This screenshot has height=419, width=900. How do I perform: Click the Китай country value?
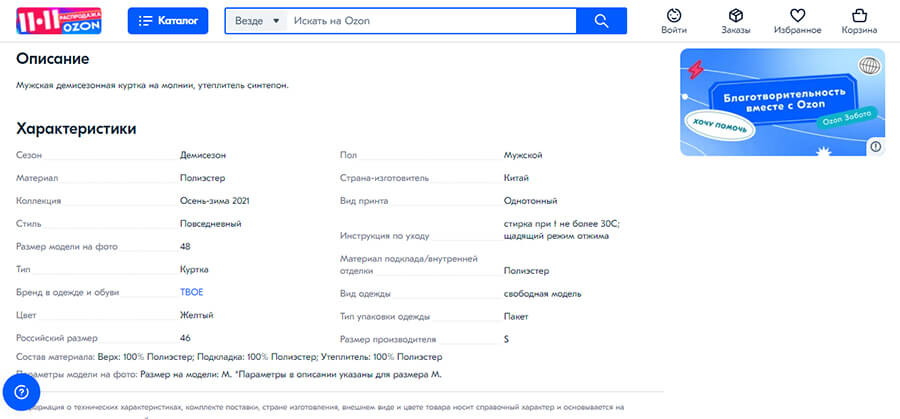tap(517, 178)
